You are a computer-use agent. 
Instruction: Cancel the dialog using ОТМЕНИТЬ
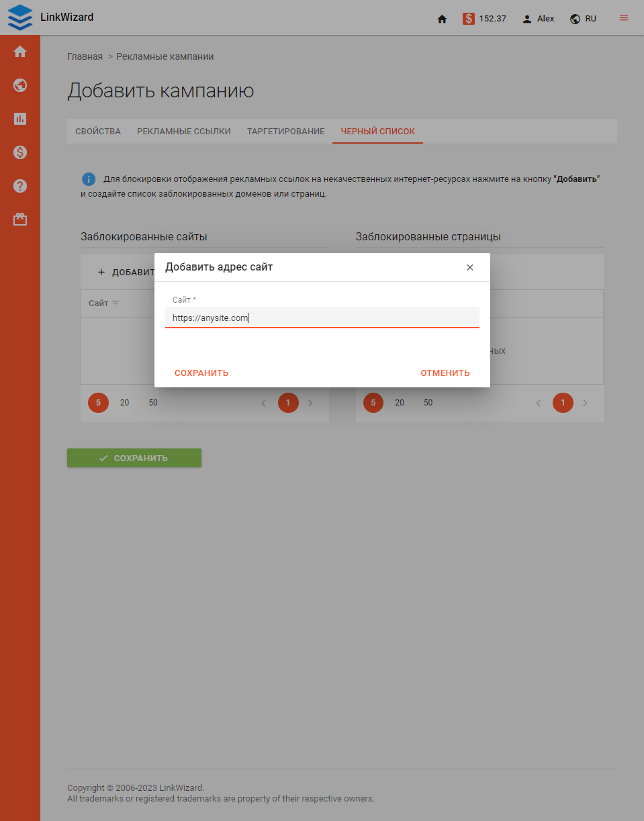click(x=445, y=373)
